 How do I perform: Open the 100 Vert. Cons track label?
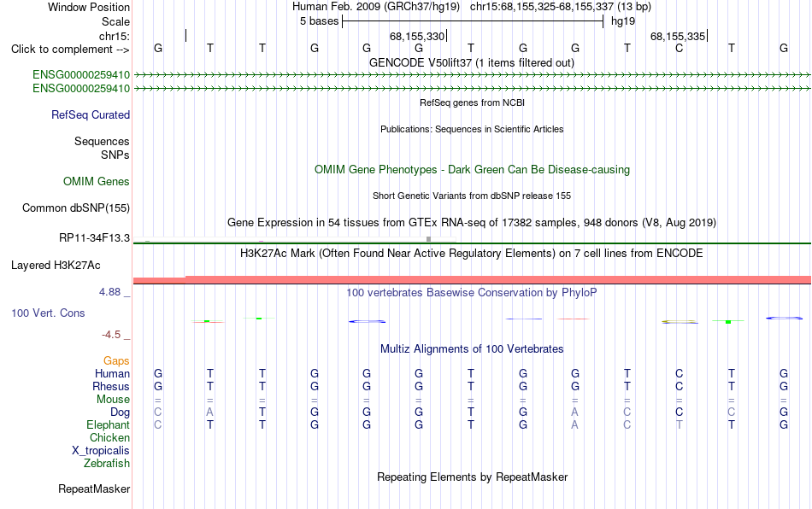click(48, 313)
